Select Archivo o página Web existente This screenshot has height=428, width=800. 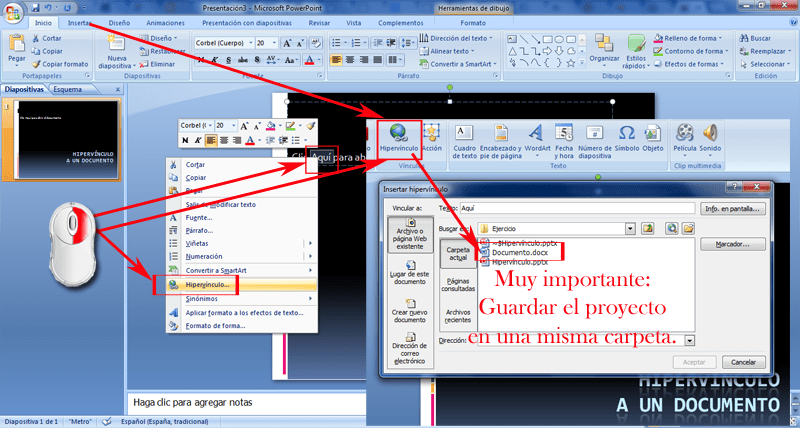point(411,235)
